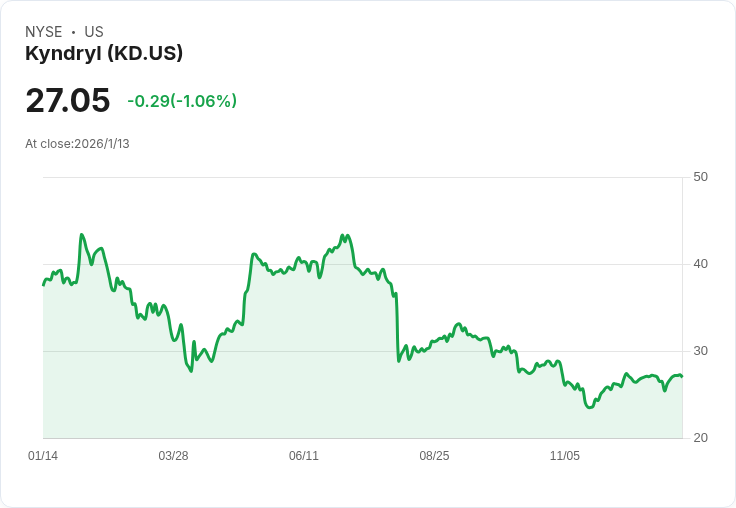736x508 pixels.
Task: Select the US market label
Action: coord(94,32)
